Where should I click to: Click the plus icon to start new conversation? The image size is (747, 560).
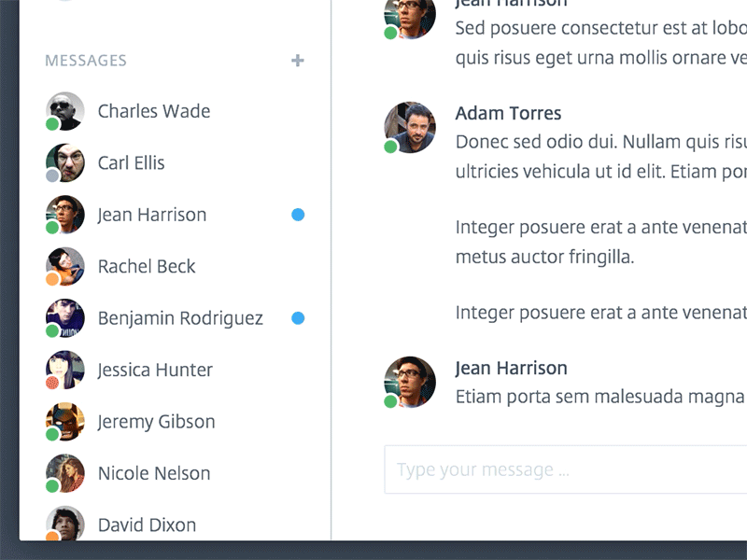click(298, 60)
